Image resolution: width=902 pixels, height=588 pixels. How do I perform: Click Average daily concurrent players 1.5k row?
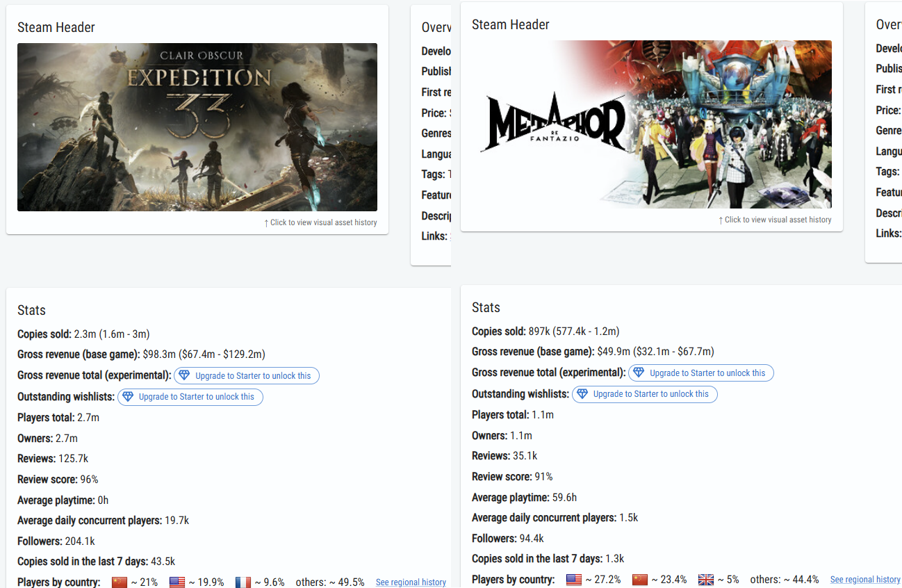click(x=555, y=518)
